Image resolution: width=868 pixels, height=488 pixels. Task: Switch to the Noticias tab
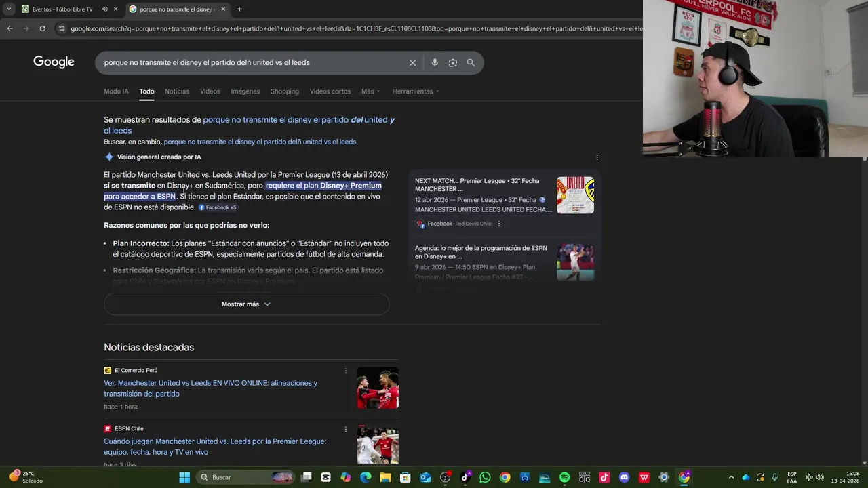[177, 91]
